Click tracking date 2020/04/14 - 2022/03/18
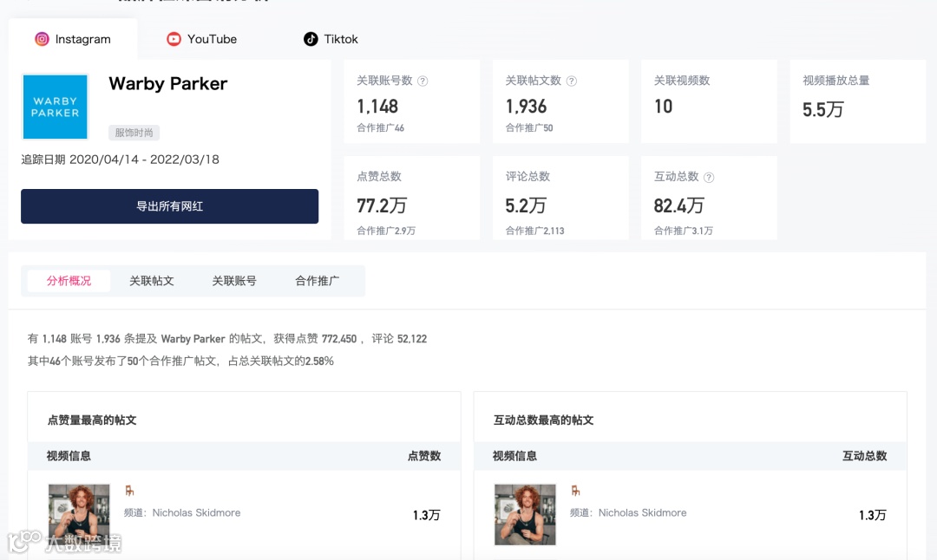The image size is (937, 560). click(144, 160)
